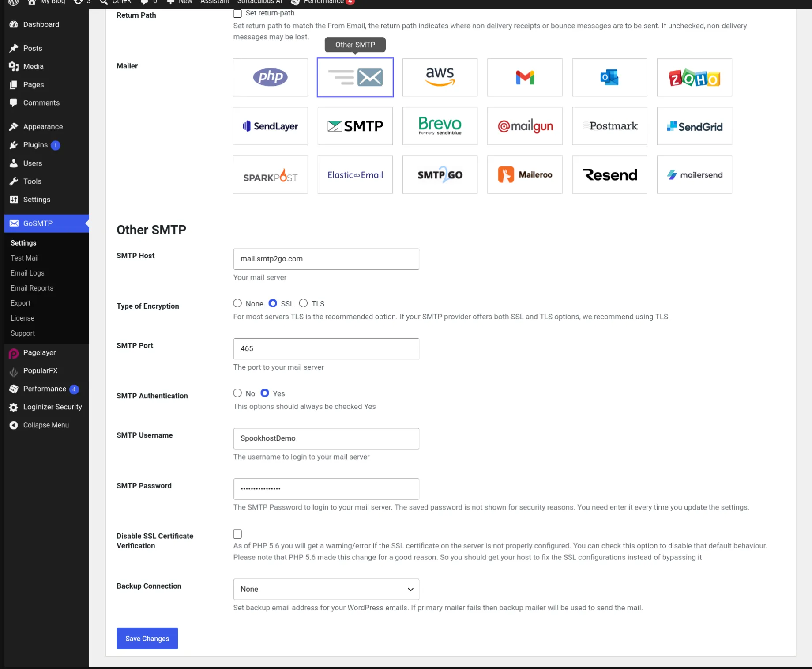The width and height of the screenshot is (812, 669).
Task: Open Email Reports in the sidebar
Action: (32, 288)
